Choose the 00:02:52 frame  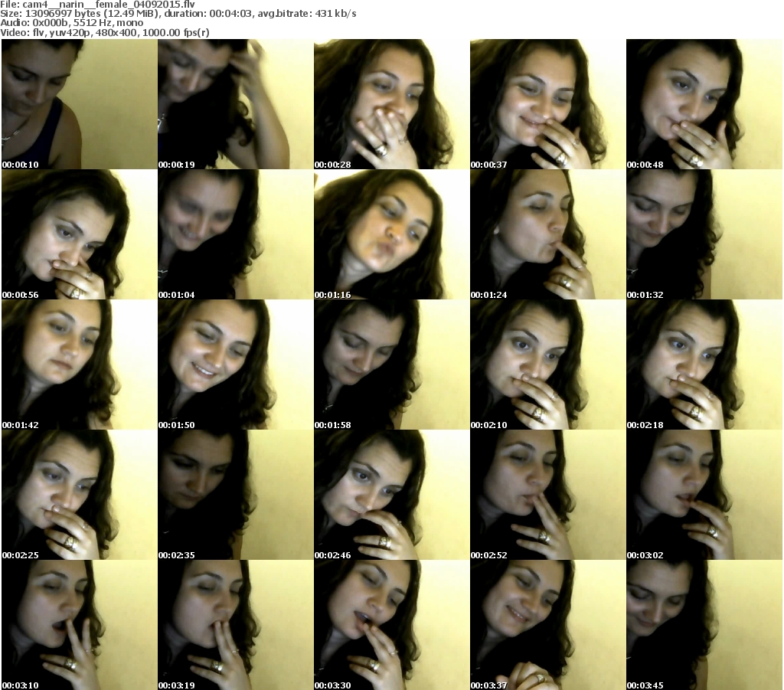tap(547, 495)
